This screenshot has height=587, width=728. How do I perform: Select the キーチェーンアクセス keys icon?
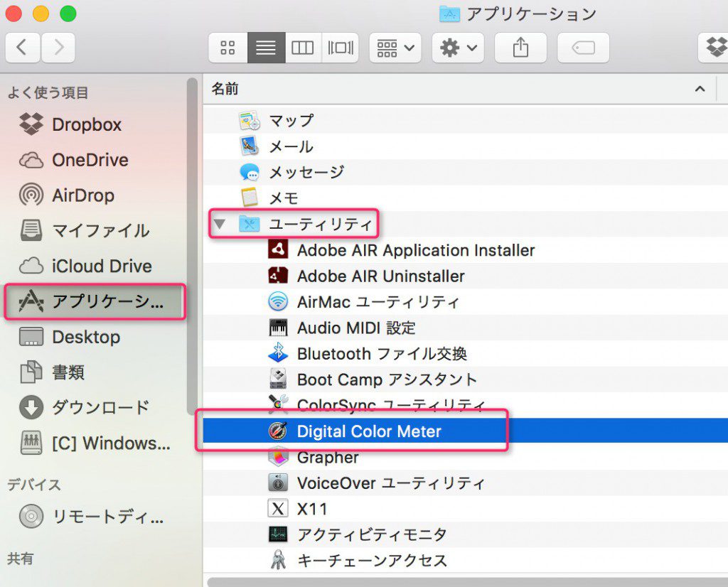[x=278, y=560]
